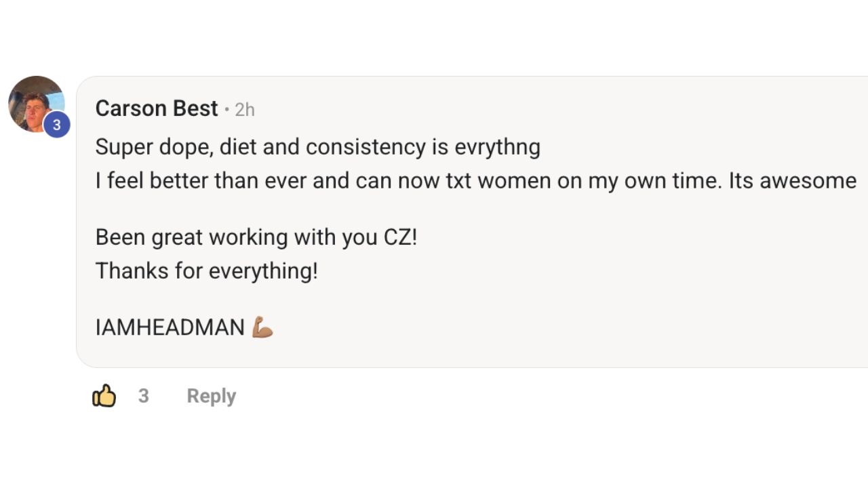This screenshot has width=868, height=488.
Task: Click the "Thanks for everything!" line
Action: tap(206, 271)
